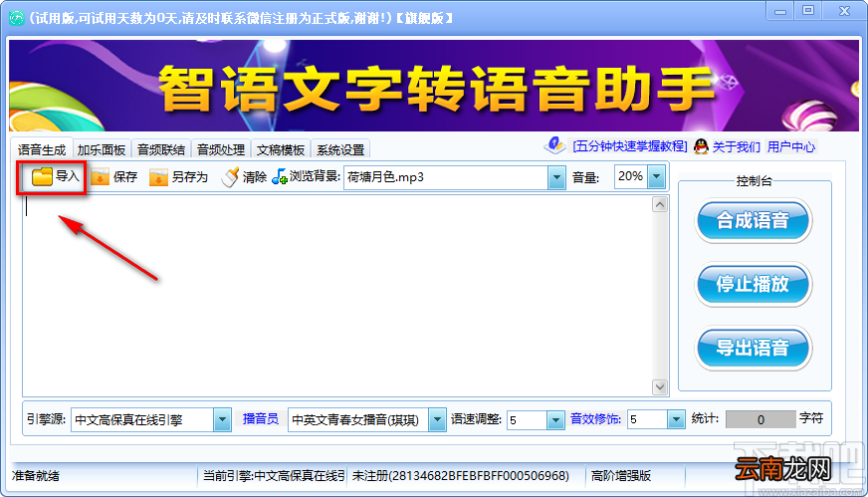Click the 准备就绪 status text
This screenshot has height=497, width=868.
click(36, 476)
